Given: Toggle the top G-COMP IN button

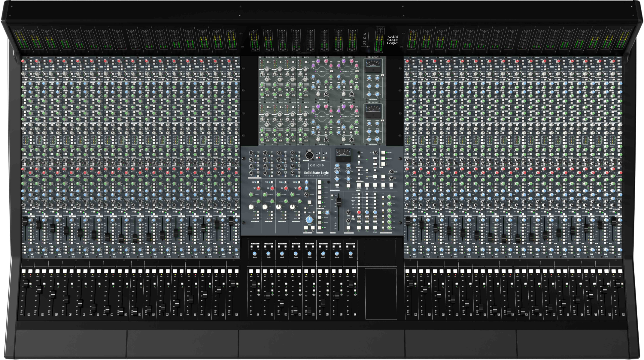Looking at the screenshot, I should click(x=382, y=76).
